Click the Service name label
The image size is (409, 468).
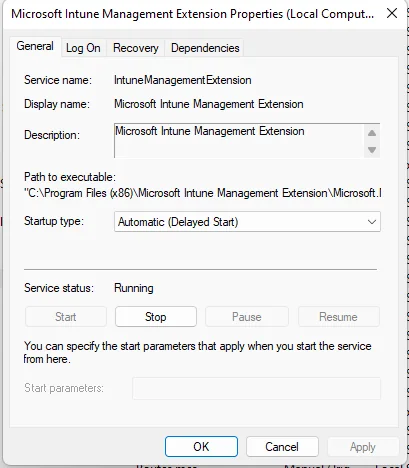point(58,80)
